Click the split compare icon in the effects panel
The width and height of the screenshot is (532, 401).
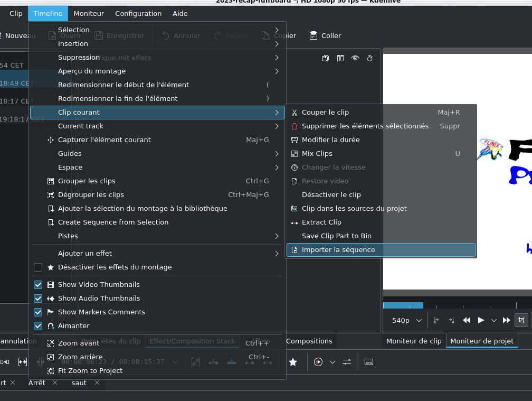coord(340,58)
